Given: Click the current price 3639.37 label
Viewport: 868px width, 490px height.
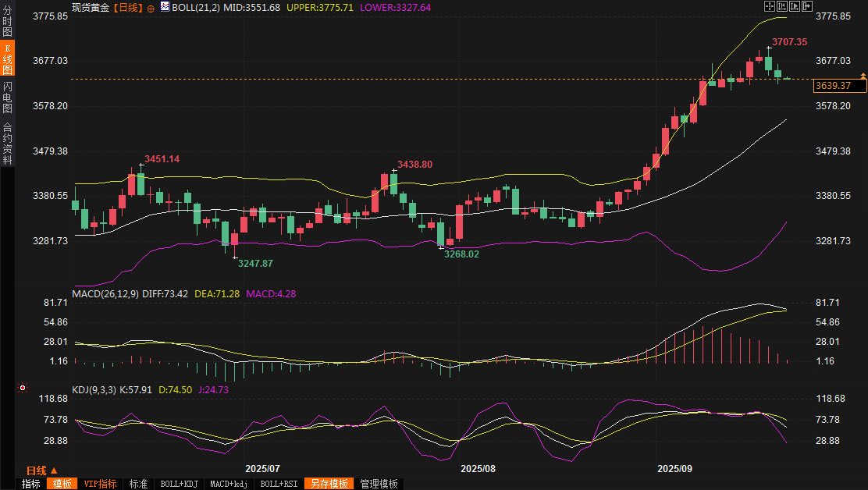Looking at the screenshot, I should click(x=840, y=86).
